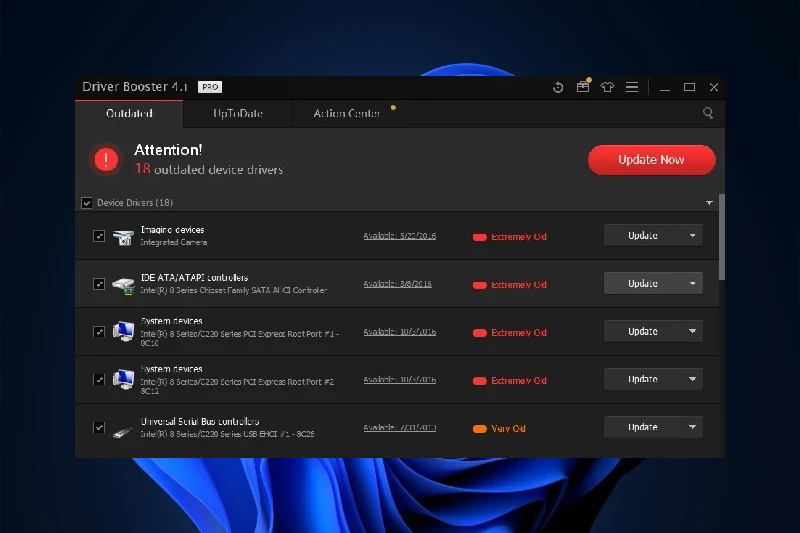Click the USB EHCI #1 description text

228,434
